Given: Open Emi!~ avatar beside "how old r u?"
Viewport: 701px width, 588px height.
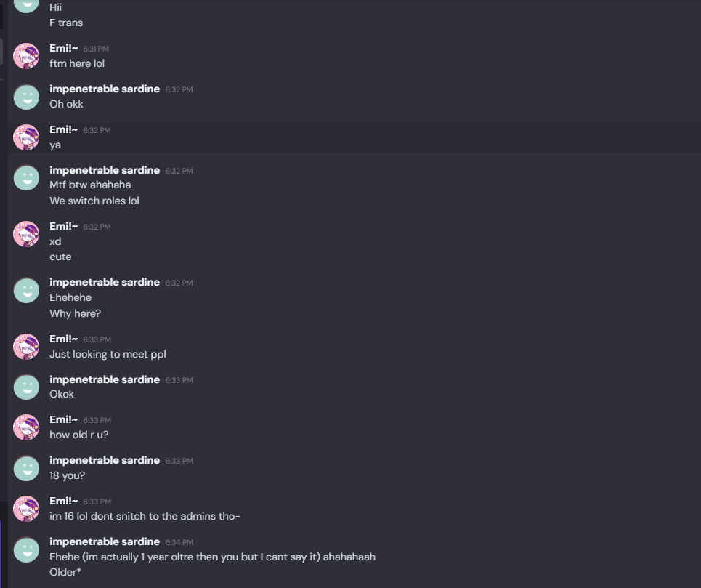Looking at the screenshot, I should (x=27, y=427).
